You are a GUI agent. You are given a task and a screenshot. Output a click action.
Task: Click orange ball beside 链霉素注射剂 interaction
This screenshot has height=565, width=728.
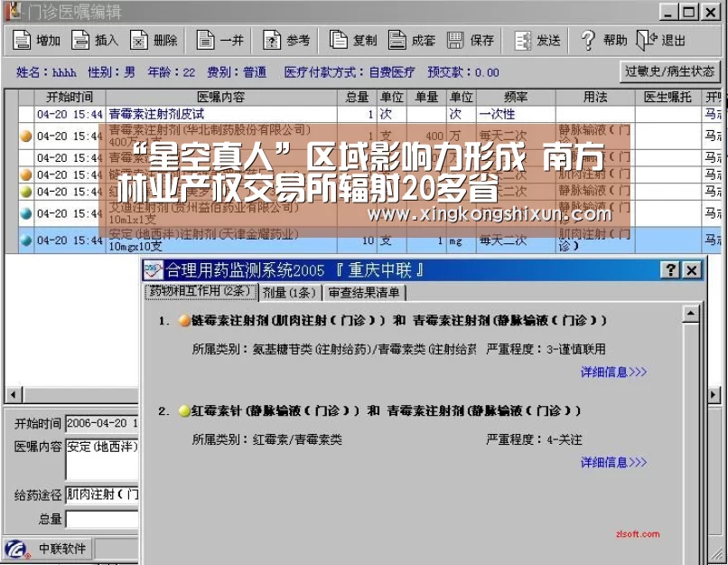point(184,320)
